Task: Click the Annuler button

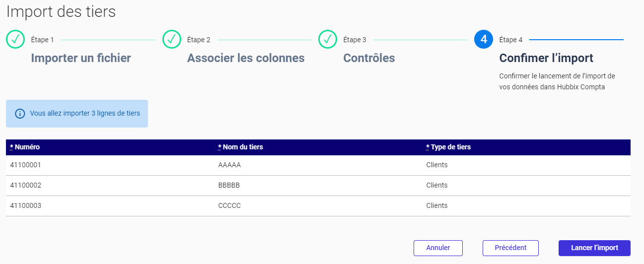Action: (438, 248)
